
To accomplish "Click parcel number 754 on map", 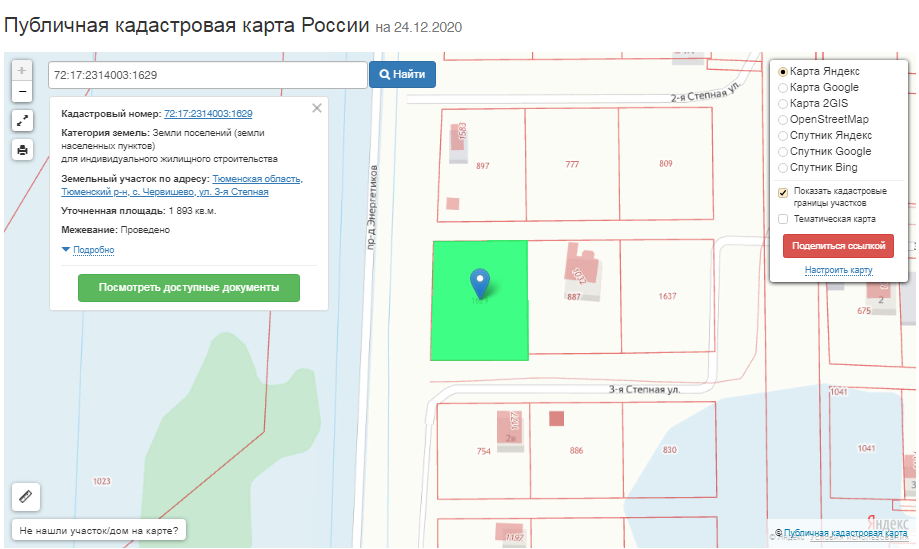I will click(484, 451).
